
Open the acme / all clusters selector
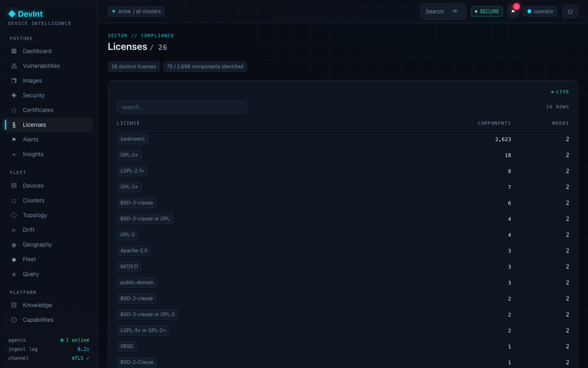click(136, 11)
